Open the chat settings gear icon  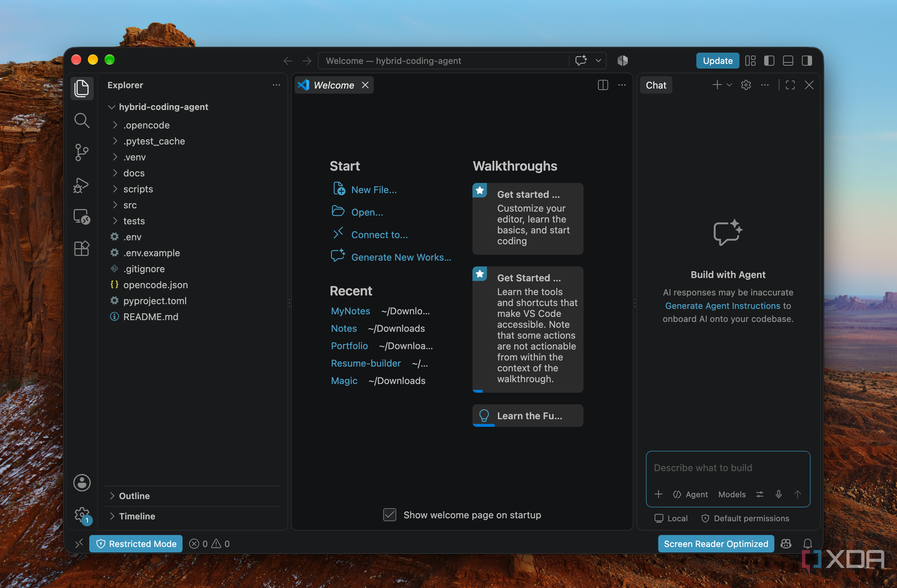pos(746,85)
